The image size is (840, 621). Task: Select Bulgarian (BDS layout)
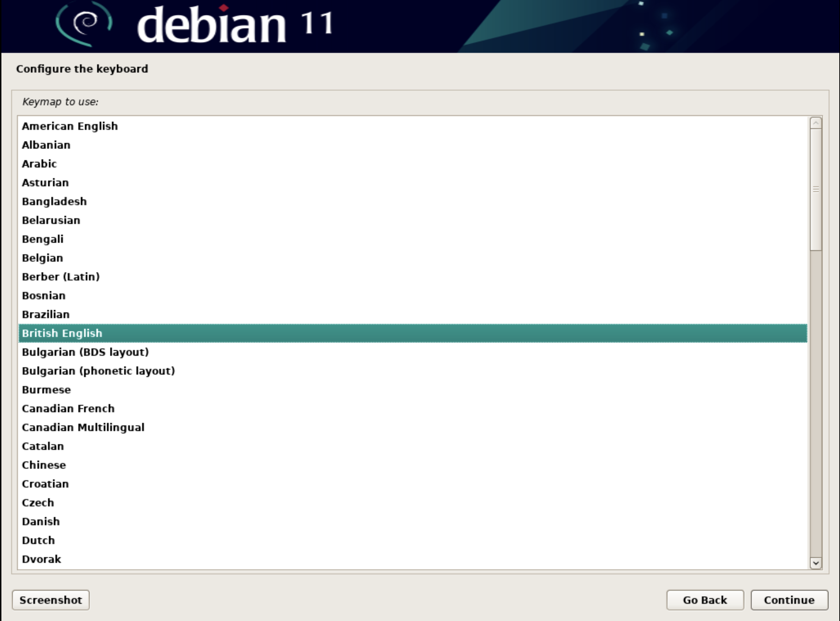[413, 352]
